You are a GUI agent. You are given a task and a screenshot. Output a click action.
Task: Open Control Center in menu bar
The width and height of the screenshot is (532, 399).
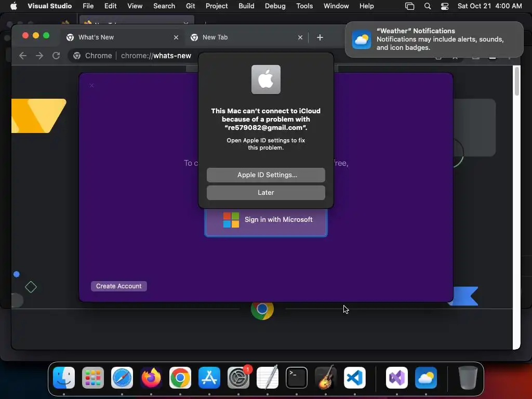pyautogui.click(x=445, y=6)
